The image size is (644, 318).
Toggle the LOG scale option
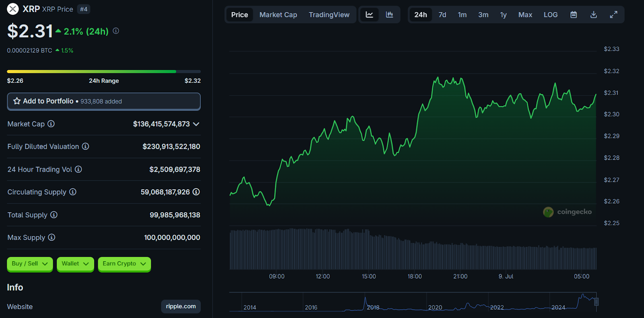[x=550, y=15]
